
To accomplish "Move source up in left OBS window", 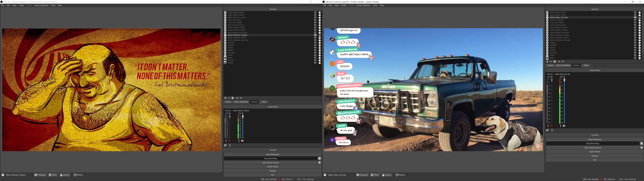I will pyautogui.click(x=237, y=98).
